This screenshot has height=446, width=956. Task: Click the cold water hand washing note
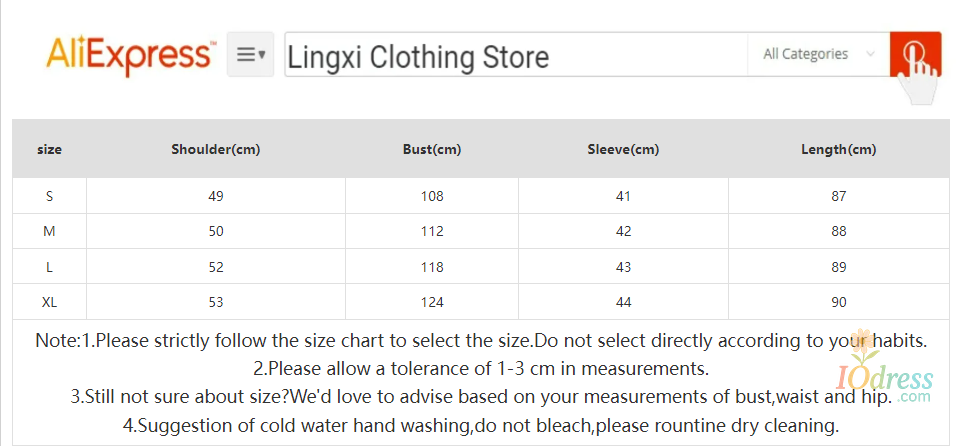480,425
